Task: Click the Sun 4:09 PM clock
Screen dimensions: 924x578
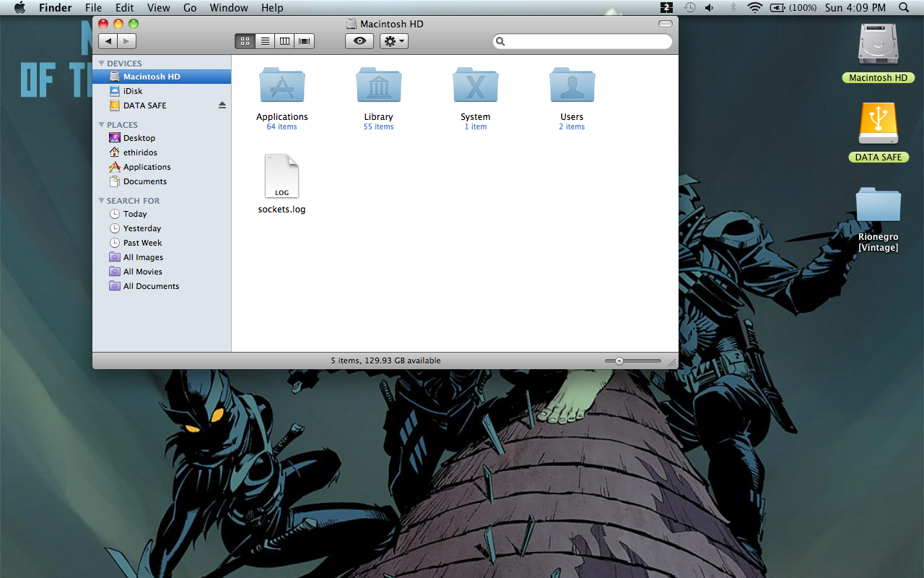Action: tap(855, 8)
